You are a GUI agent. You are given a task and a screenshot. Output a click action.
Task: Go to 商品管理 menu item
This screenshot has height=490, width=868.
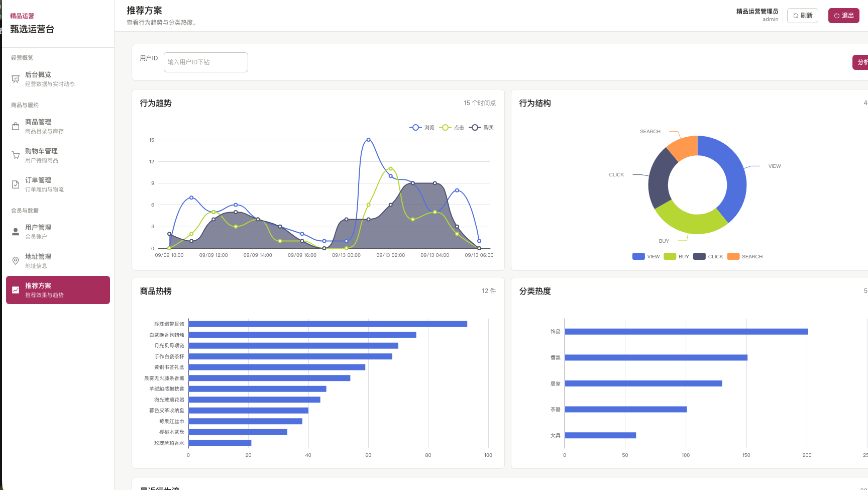click(58, 126)
